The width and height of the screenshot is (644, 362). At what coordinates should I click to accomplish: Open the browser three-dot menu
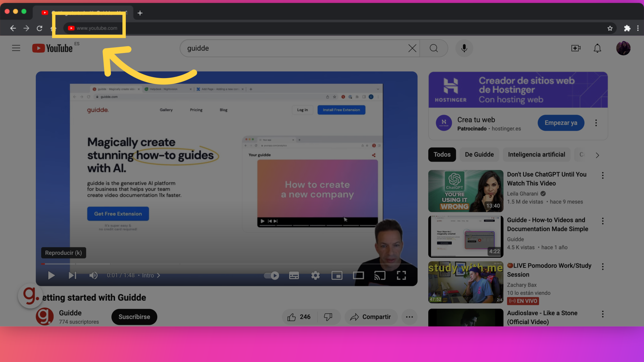pyautogui.click(x=638, y=28)
